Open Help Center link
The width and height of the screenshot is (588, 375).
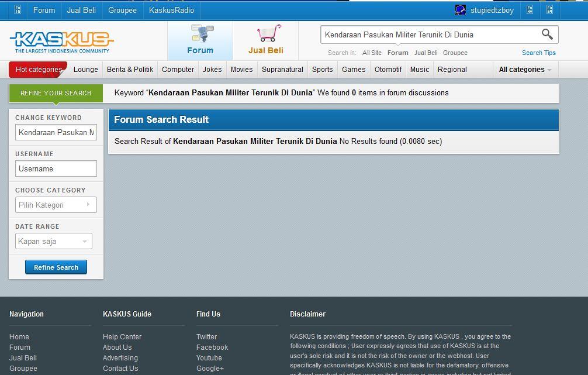click(x=122, y=337)
